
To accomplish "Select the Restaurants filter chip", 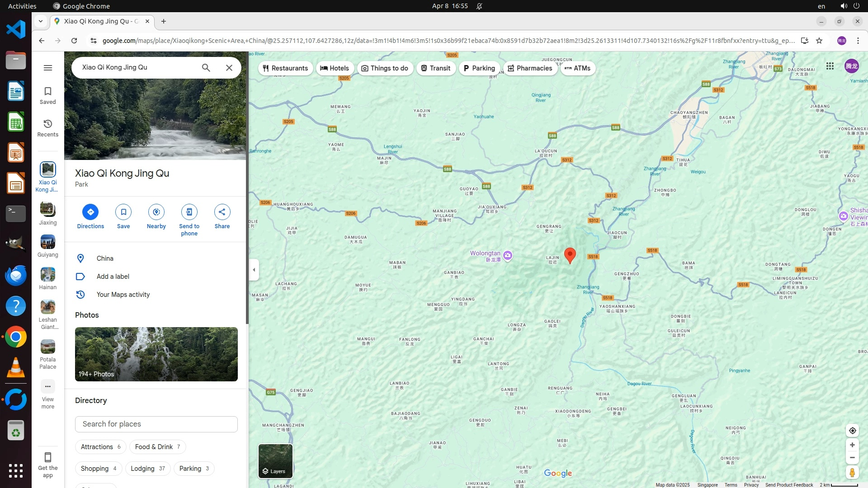I will 285,68.
